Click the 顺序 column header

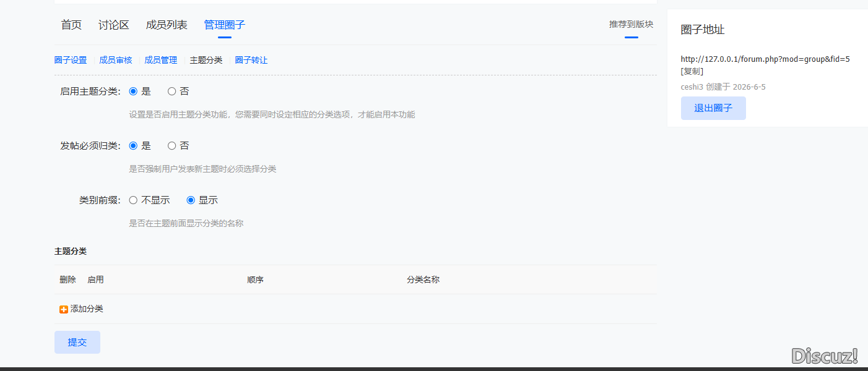[255, 279]
